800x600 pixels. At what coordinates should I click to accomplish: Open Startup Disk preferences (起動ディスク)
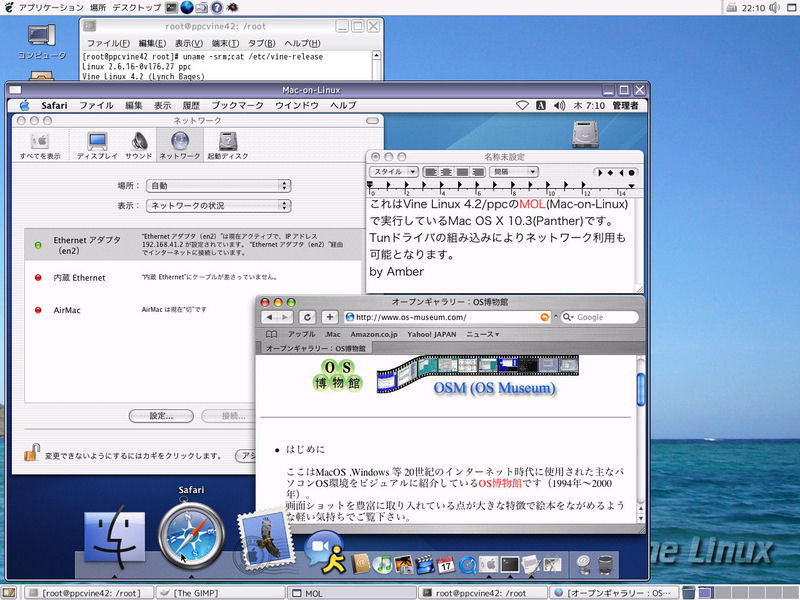(228, 145)
